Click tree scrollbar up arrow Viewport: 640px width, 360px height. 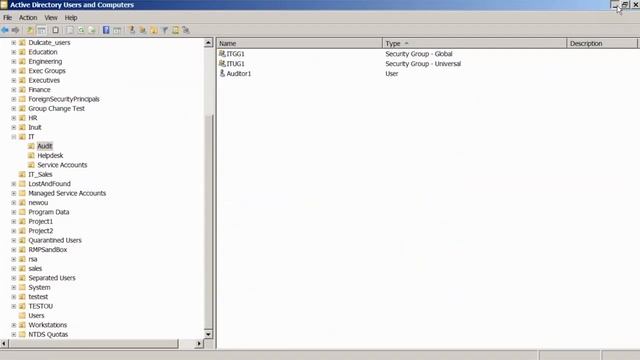tap(208, 43)
